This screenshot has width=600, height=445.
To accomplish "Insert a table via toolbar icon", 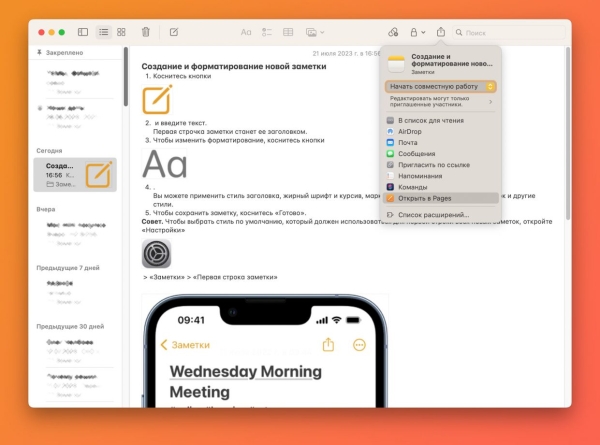I will point(288,33).
